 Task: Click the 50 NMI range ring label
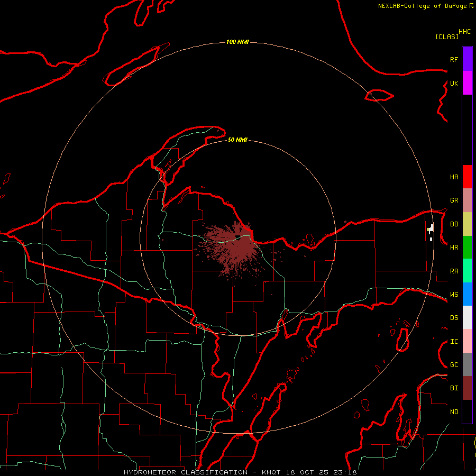[x=237, y=140]
